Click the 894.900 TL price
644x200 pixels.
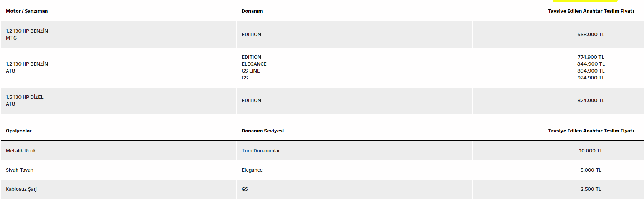pyautogui.click(x=591, y=71)
